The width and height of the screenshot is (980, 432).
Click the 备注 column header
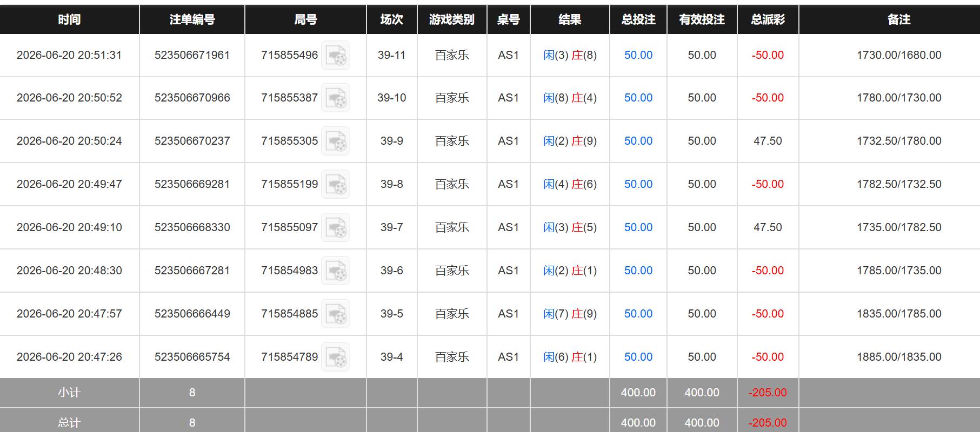coord(899,19)
